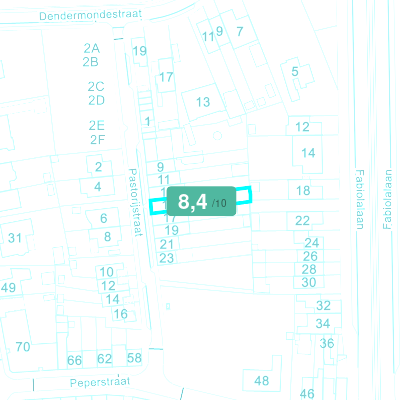The image size is (400, 400).
Task: Select house number 13 building
Action: [x=203, y=102]
